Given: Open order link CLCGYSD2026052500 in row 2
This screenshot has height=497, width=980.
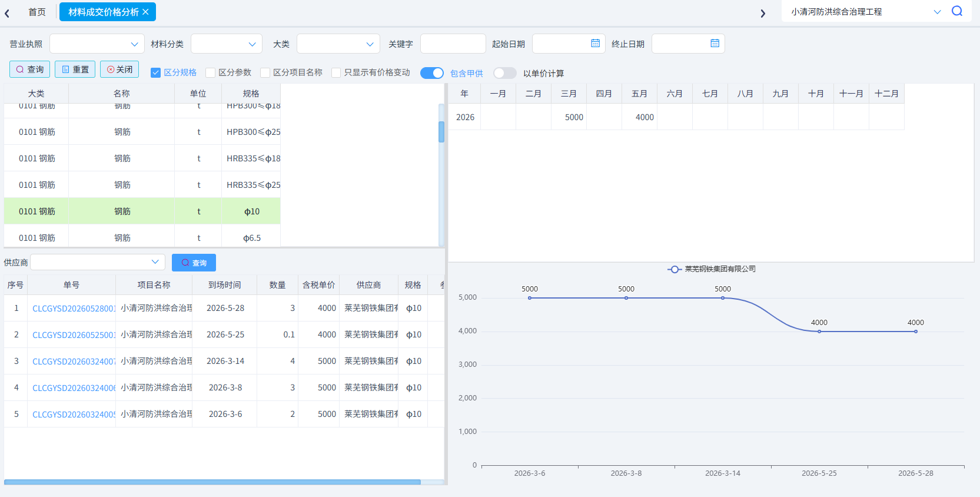Looking at the screenshot, I should pyautogui.click(x=74, y=335).
